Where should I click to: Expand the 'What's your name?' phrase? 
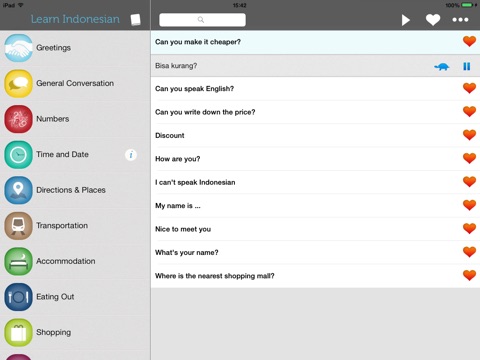tap(315, 252)
